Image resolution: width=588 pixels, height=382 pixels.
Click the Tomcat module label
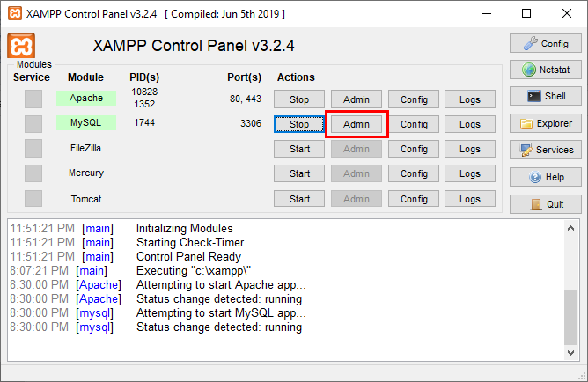(86, 199)
